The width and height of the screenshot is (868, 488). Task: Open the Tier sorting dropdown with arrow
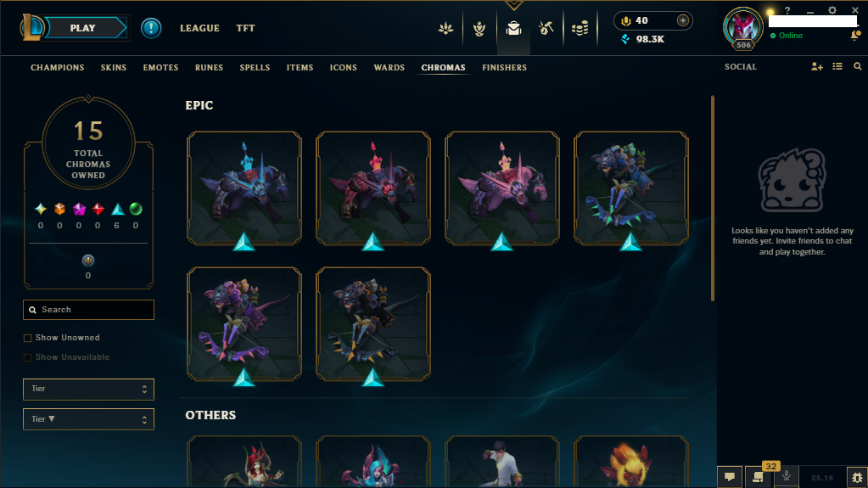pos(88,419)
